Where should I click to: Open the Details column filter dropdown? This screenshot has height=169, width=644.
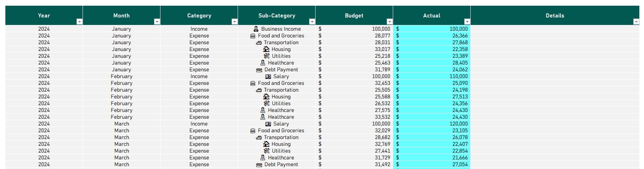click(x=636, y=22)
